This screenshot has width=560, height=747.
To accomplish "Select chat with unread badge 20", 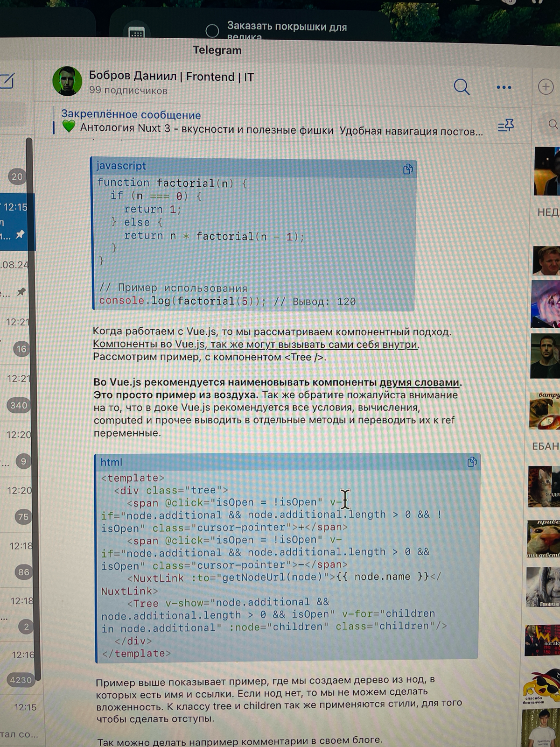I will [x=17, y=177].
